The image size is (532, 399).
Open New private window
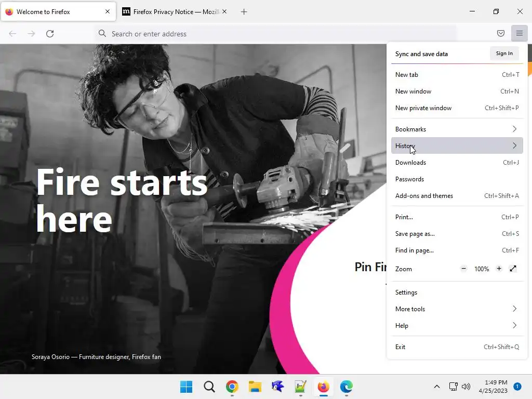pos(457,108)
